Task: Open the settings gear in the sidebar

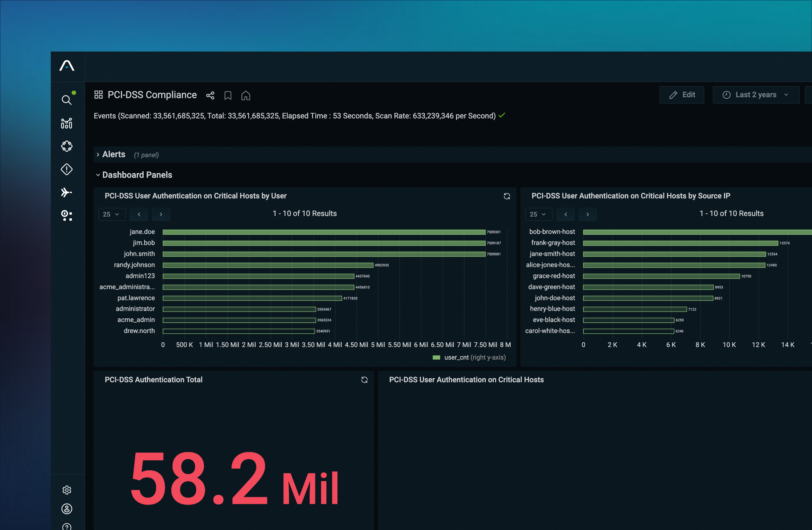Action: (x=67, y=490)
